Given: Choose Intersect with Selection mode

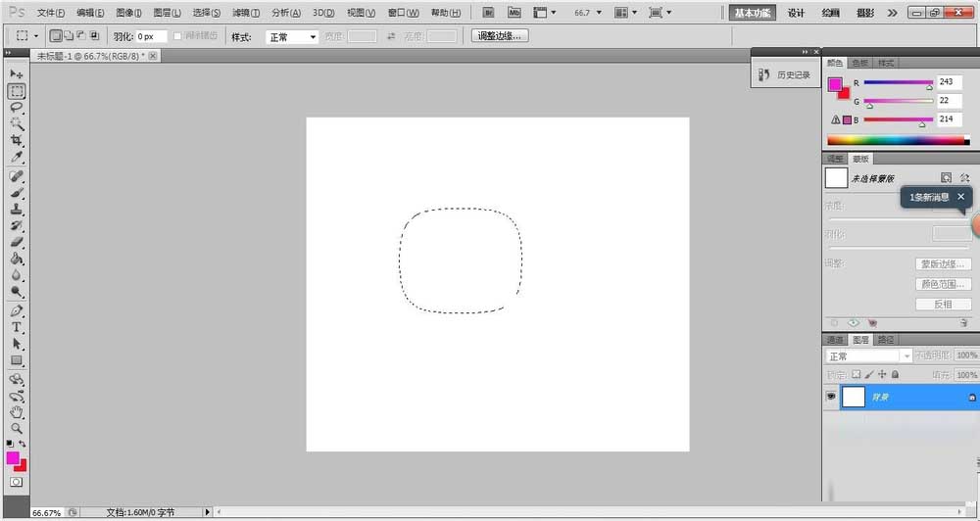Looking at the screenshot, I should pos(94,36).
